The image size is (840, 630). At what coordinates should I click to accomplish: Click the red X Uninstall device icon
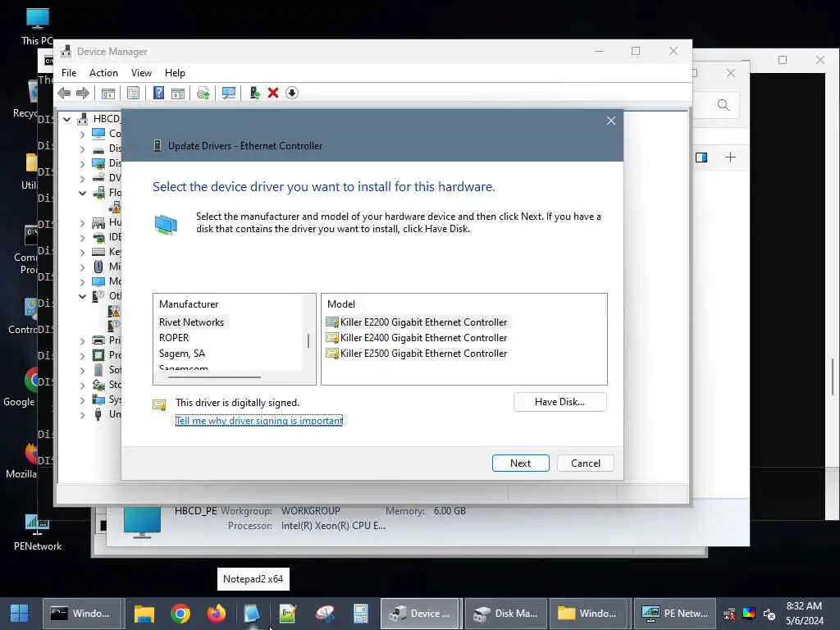coord(273,93)
